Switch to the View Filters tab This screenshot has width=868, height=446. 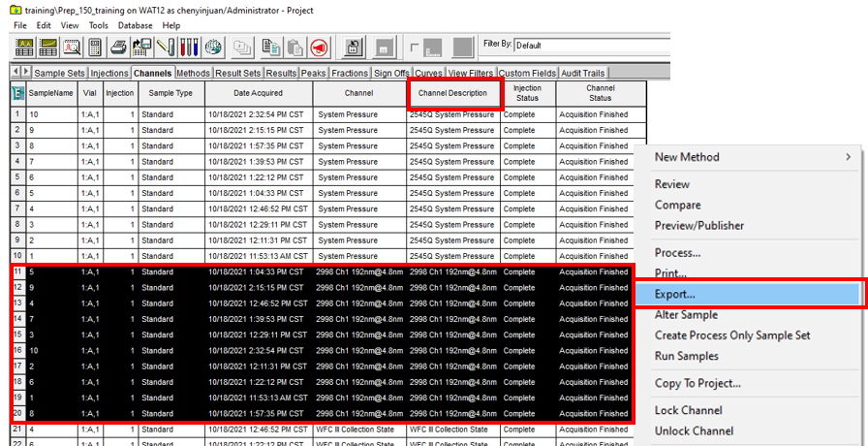coord(471,73)
